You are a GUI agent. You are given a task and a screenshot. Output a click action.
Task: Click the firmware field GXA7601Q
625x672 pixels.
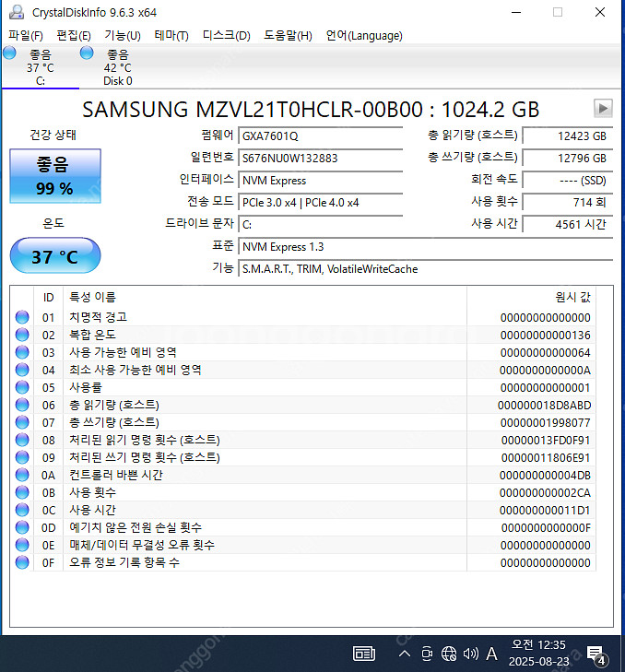coord(320,136)
